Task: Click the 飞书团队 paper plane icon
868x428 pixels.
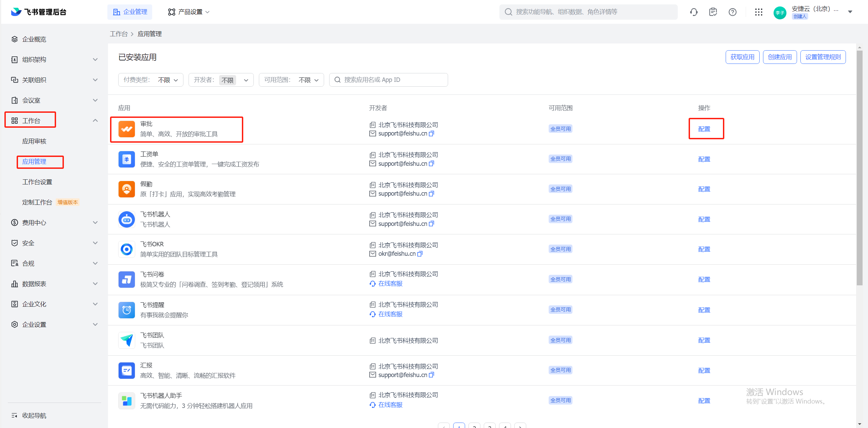Action: (x=127, y=340)
